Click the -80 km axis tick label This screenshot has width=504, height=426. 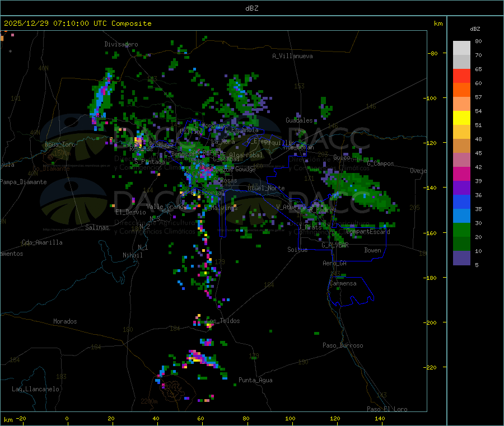point(432,53)
